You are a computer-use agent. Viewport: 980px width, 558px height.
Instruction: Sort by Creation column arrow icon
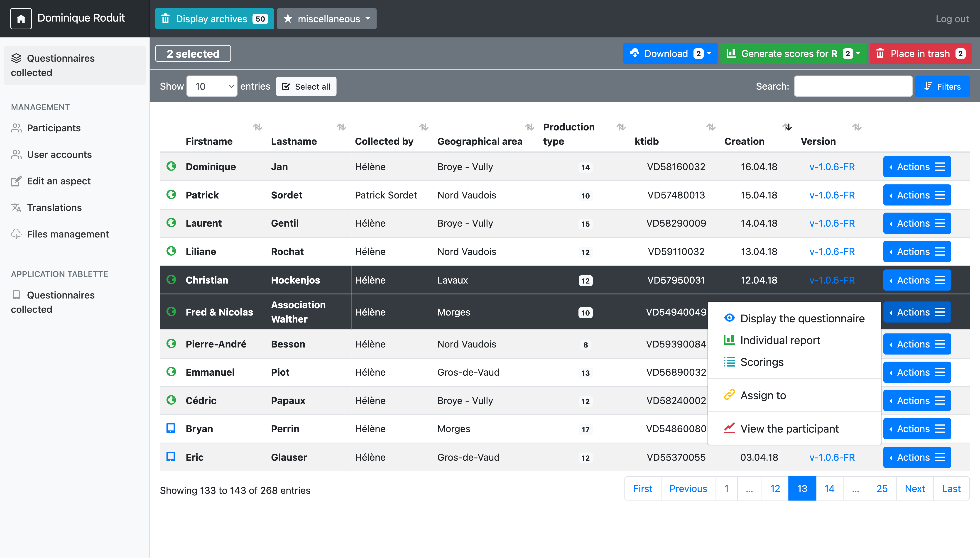coord(787,127)
